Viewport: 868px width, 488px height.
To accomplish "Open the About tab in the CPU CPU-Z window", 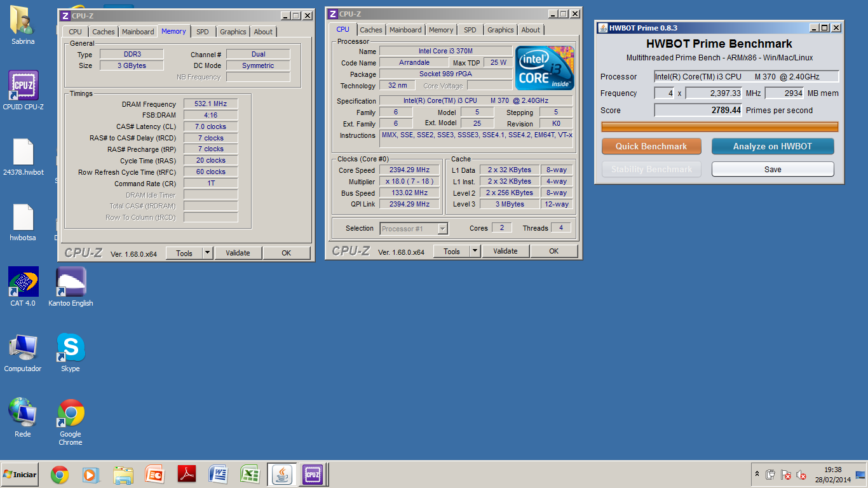I will (531, 30).
